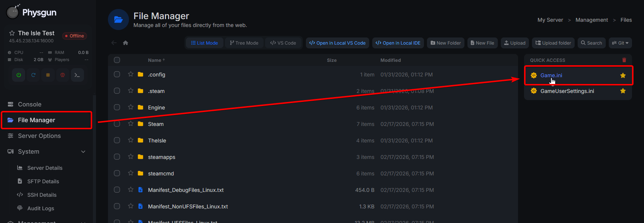Open Game.ini from Quick Access
Screen dimensions: 644x223
(x=551, y=75)
